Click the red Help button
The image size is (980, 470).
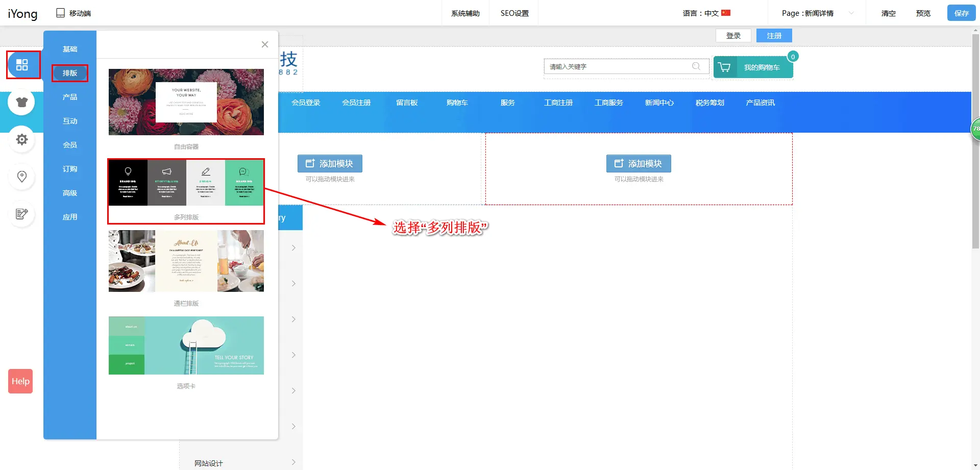coord(20,381)
